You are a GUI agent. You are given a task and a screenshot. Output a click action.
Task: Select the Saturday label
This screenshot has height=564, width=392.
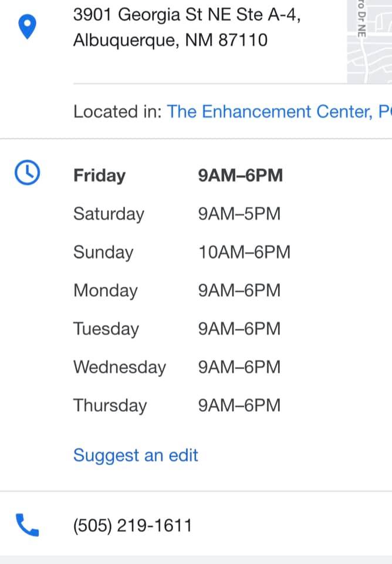109,214
